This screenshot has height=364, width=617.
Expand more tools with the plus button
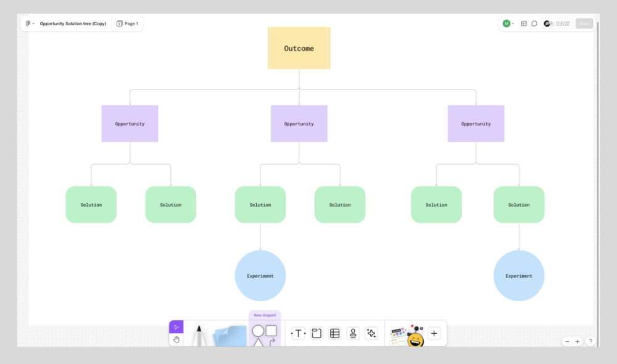tap(434, 333)
